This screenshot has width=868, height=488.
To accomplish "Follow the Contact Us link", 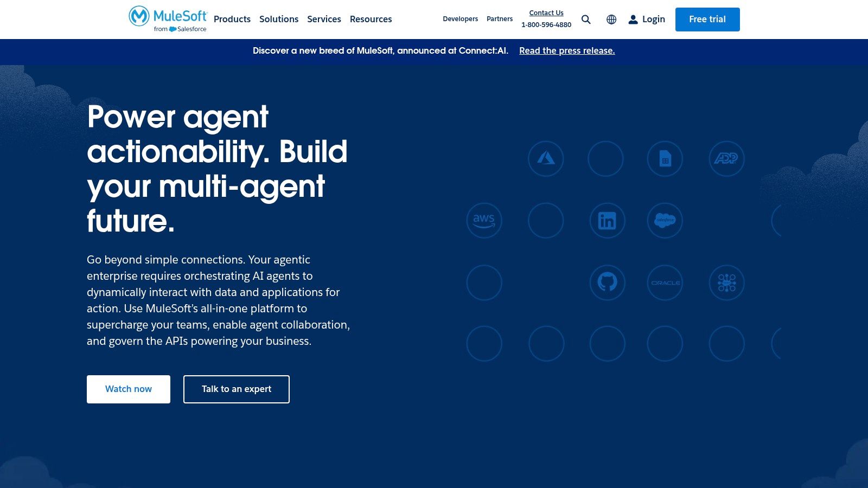I will [546, 13].
